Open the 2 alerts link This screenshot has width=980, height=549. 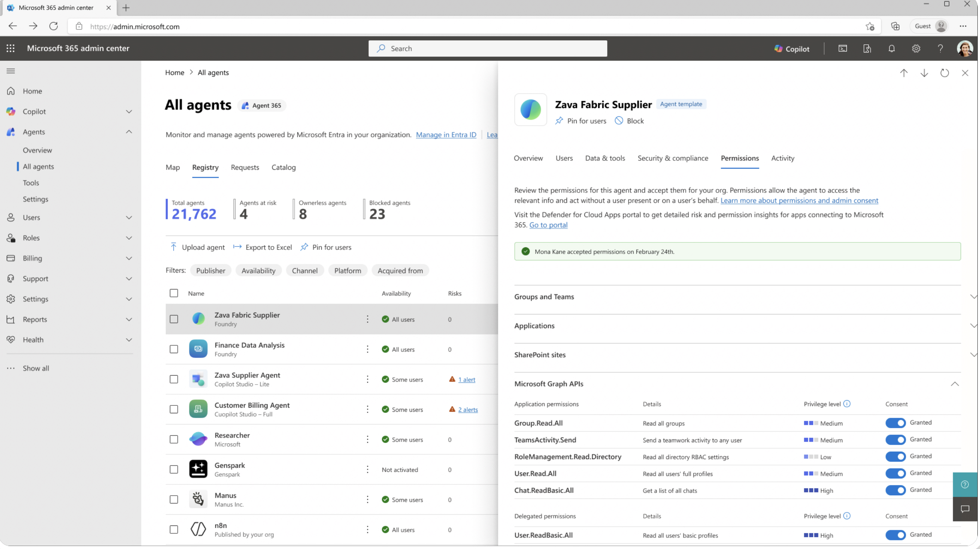468,410
